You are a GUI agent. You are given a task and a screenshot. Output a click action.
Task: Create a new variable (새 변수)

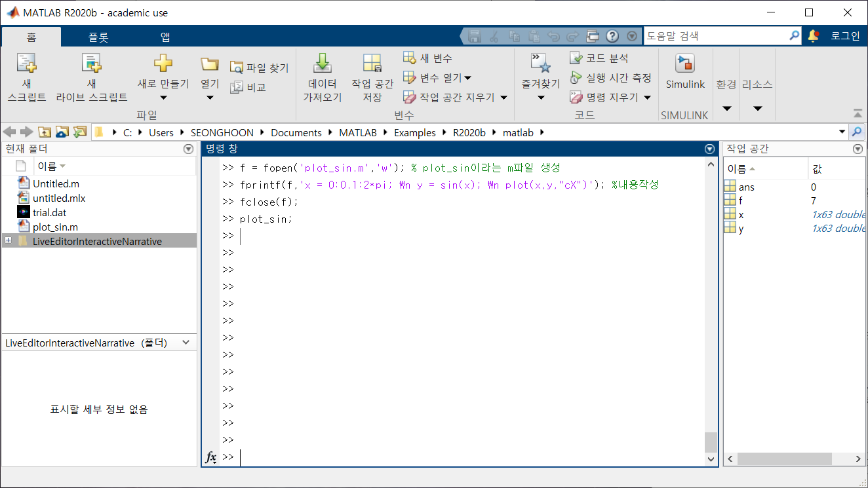[427, 58]
